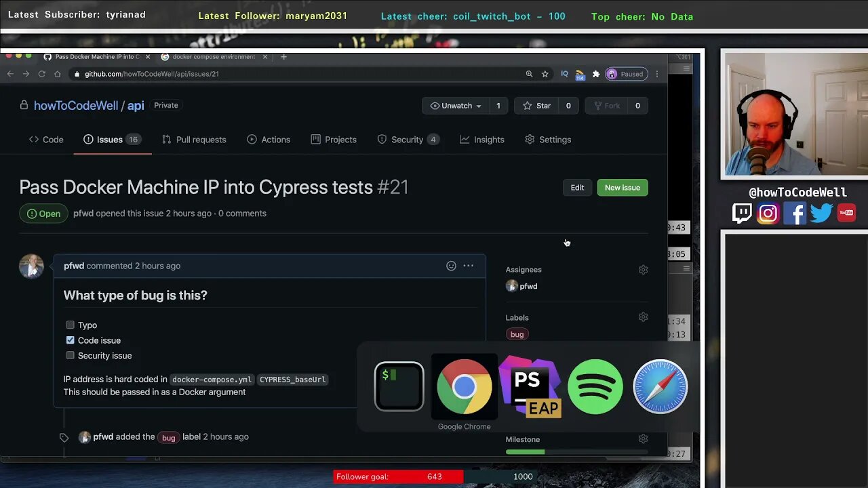Go forward with browser forward arrow

click(x=26, y=74)
